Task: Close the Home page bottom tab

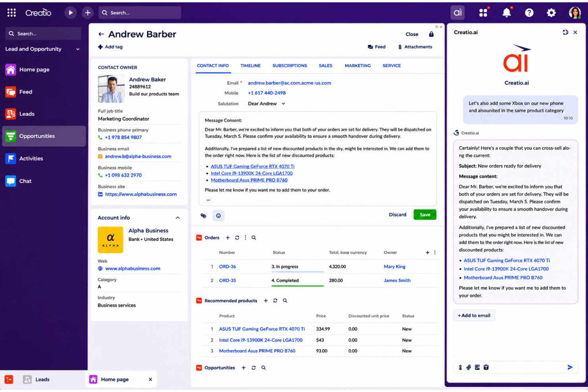Action: tap(150, 380)
